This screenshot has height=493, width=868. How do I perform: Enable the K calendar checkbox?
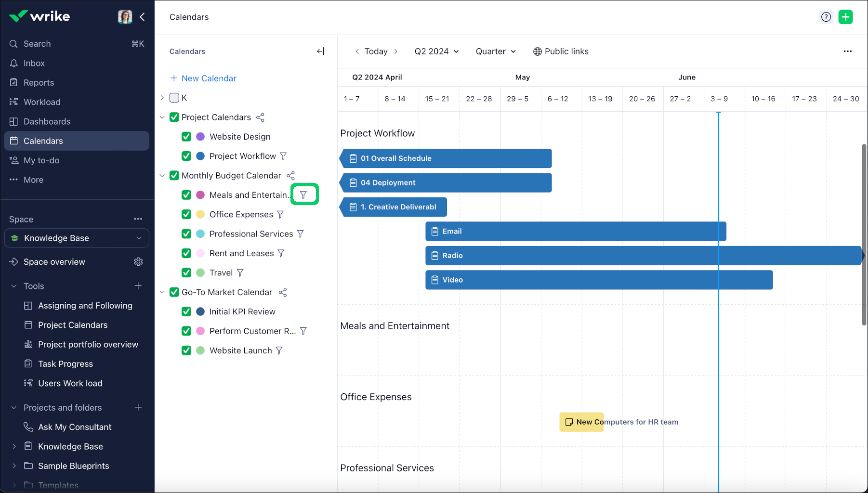point(174,98)
